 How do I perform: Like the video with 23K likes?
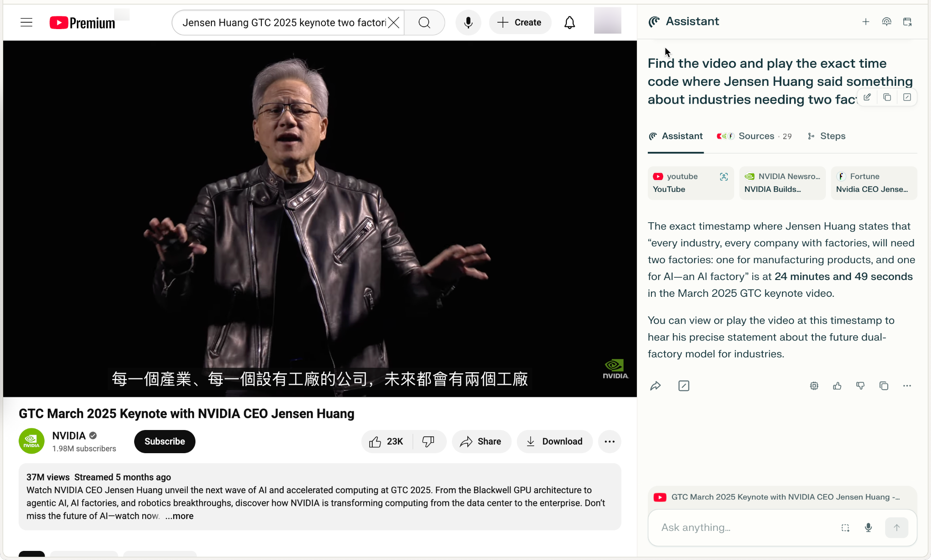[x=387, y=441]
